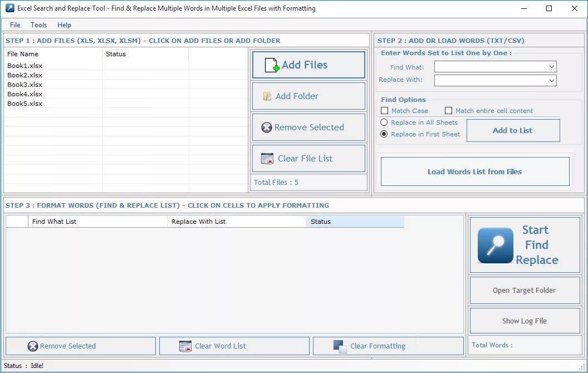Select Replace in First Sheet
Screen dimensions: 588x373
point(384,134)
